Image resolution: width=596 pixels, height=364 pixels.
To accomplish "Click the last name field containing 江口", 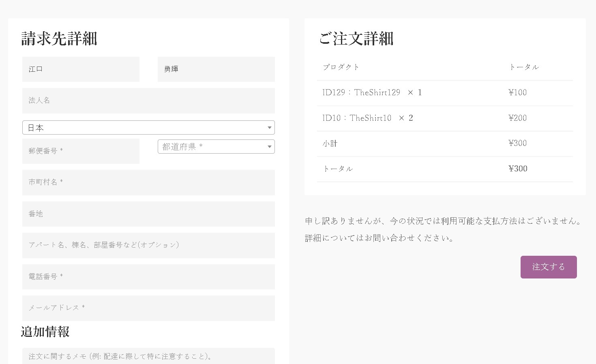I will coord(81,69).
